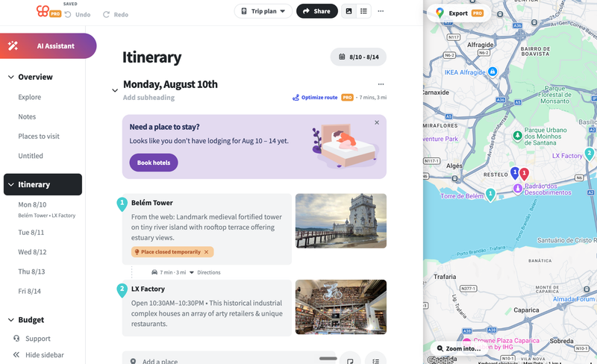Select Fri 8/14 in sidebar
The height and width of the screenshot is (364, 597).
(x=29, y=292)
